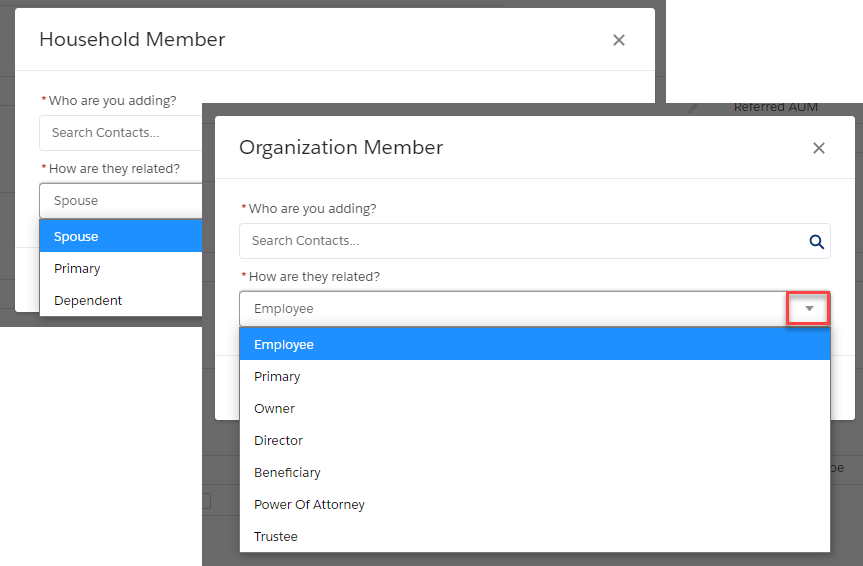This screenshot has width=863, height=566.
Task: Click the Organization Member dialog title
Action: (x=341, y=148)
